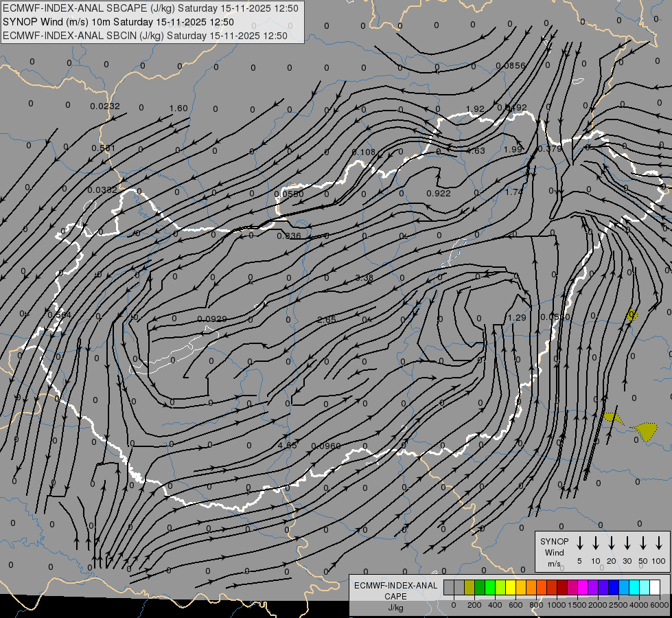Click the 1000 tick label on CAPE scale

click(556, 605)
